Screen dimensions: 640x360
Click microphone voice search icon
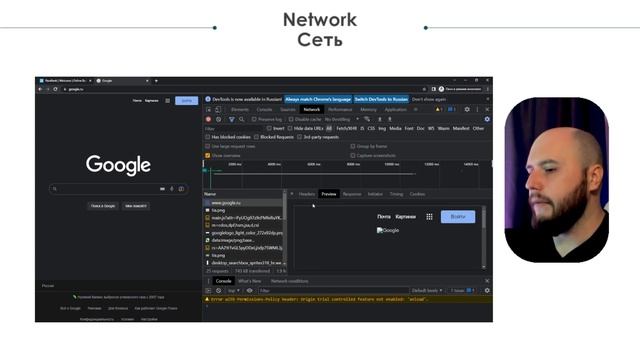tap(172, 189)
